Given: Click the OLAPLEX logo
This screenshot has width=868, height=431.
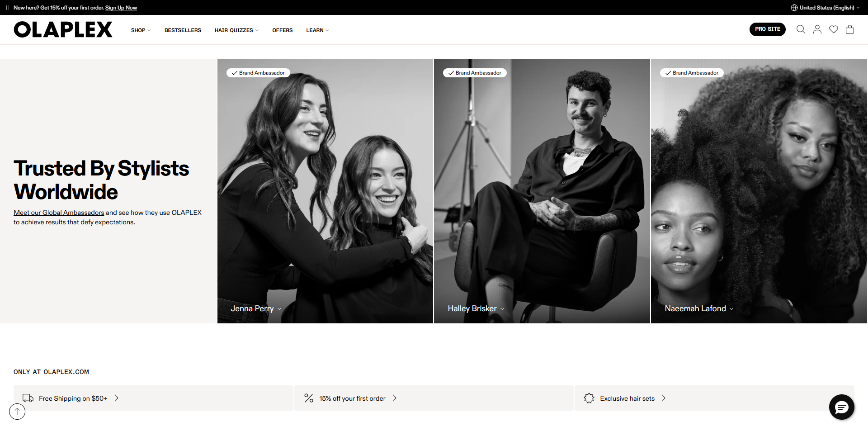Looking at the screenshot, I should (63, 29).
